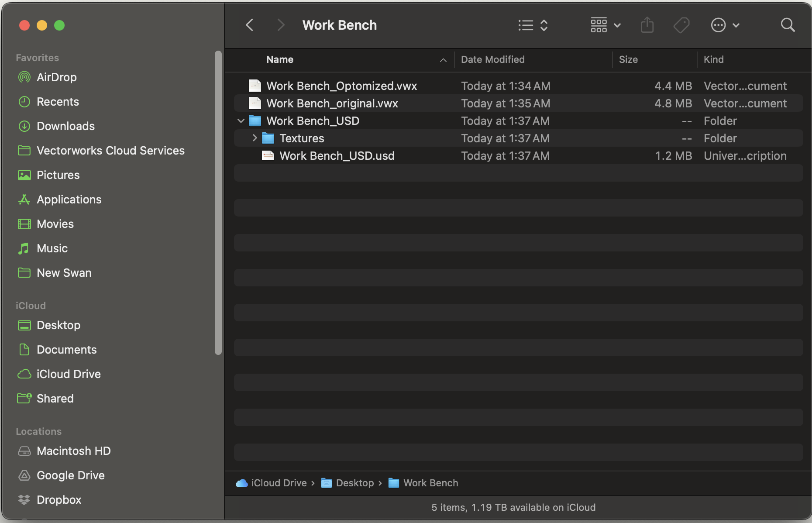Select Vectorworks Cloud Services in sidebar
Screen dimensions: 812x523
(110, 151)
